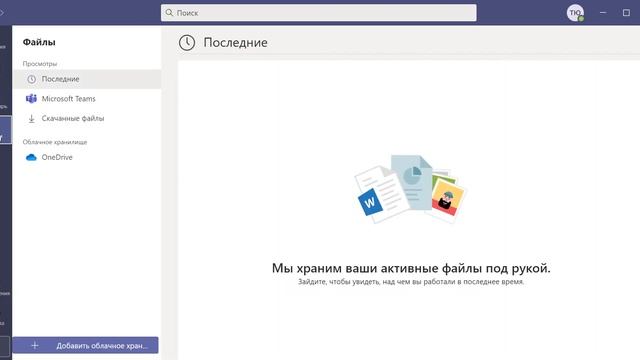This screenshot has height=360, width=640.
Task: Click the blue OneDrive cloud icon
Action: click(31, 158)
